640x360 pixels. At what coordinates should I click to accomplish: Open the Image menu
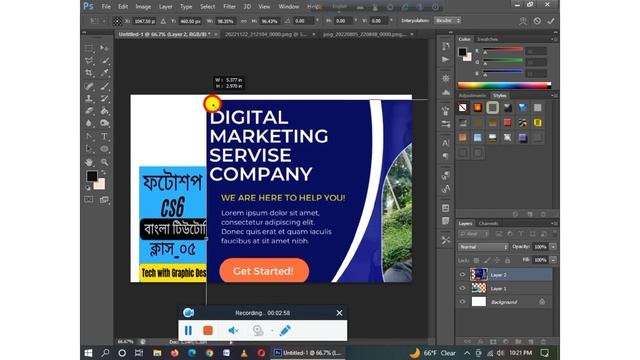[143, 7]
